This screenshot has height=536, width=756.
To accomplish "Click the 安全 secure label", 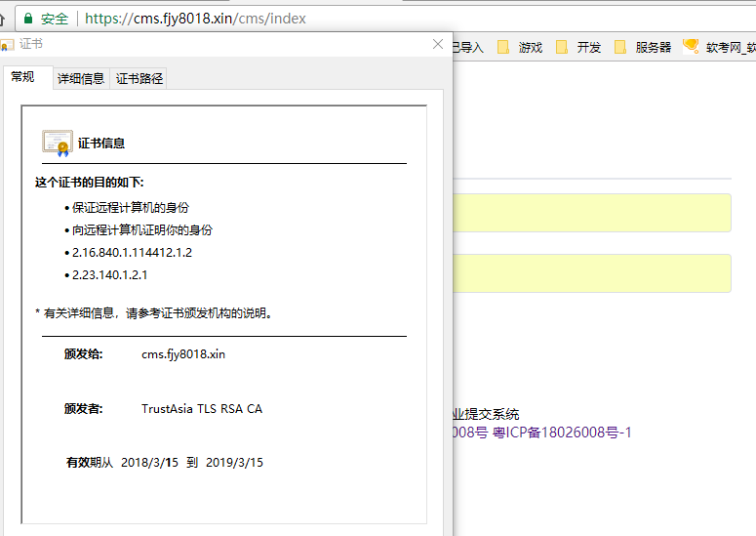I will click(55, 18).
